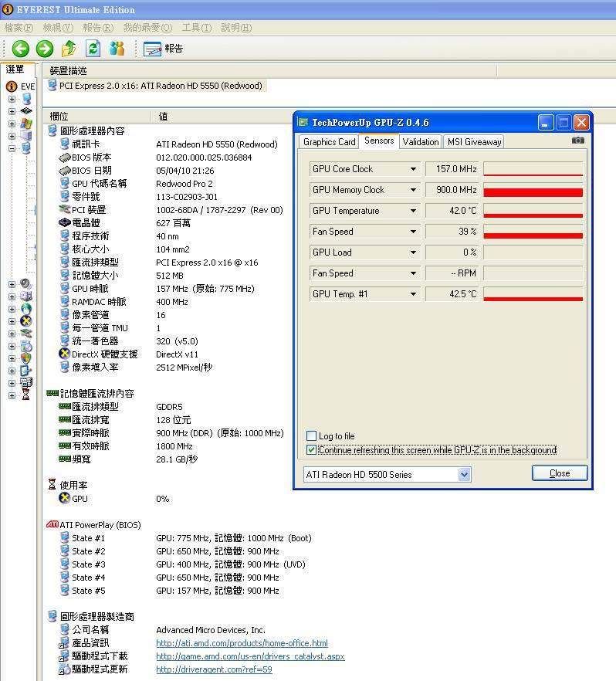Screen dimensions: 616x681
Task: Open the ati.amd.com products link
Action: [242, 642]
